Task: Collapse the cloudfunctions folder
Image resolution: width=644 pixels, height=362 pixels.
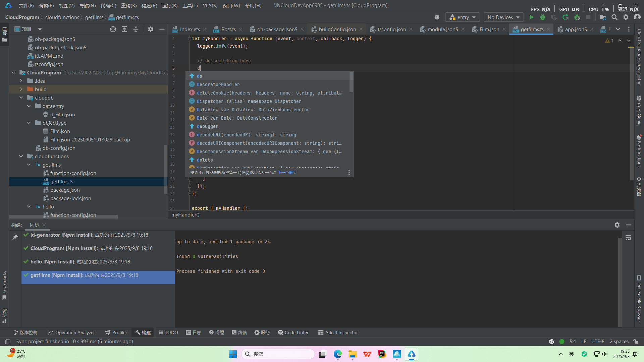Action: click(21, 156)
